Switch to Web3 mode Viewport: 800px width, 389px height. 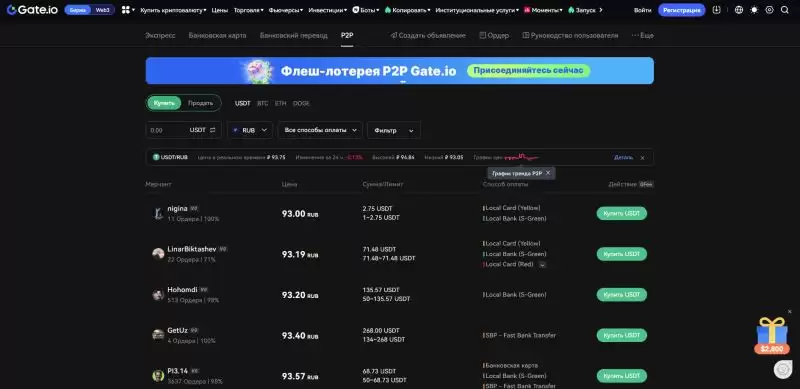click(103, 10)
